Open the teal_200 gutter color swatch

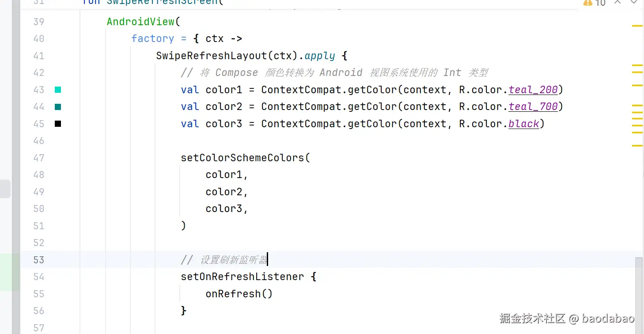pos(58,90)
